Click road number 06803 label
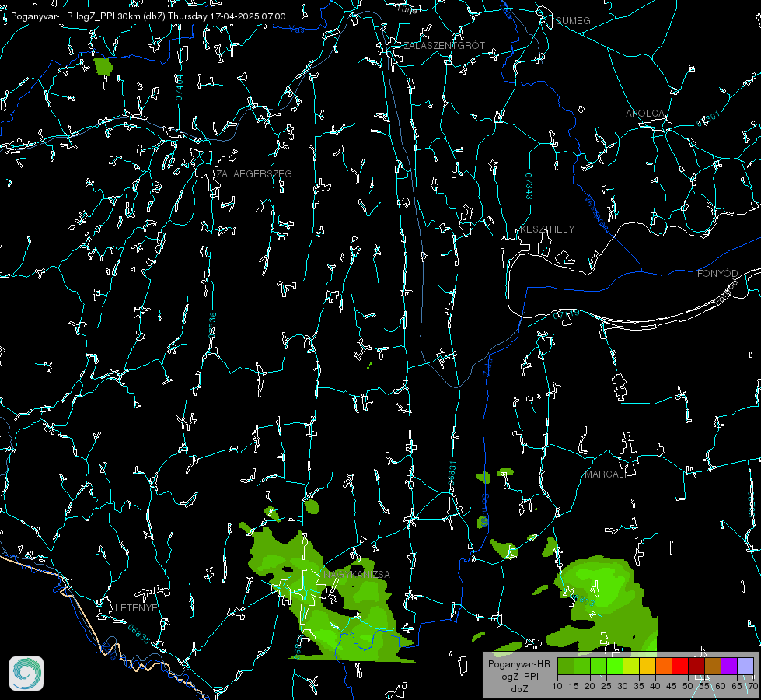Image resolution: width=761 pixels, height=700 pixels. click(584, 600)
